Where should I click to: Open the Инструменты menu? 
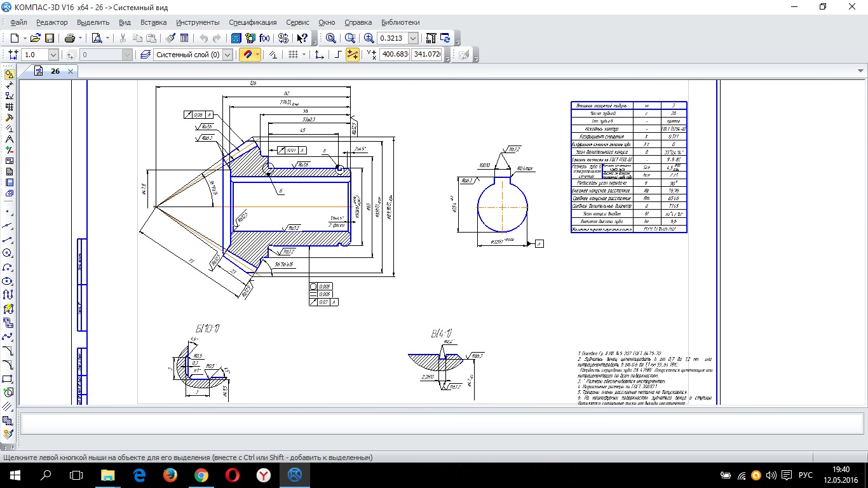point(198,22)
